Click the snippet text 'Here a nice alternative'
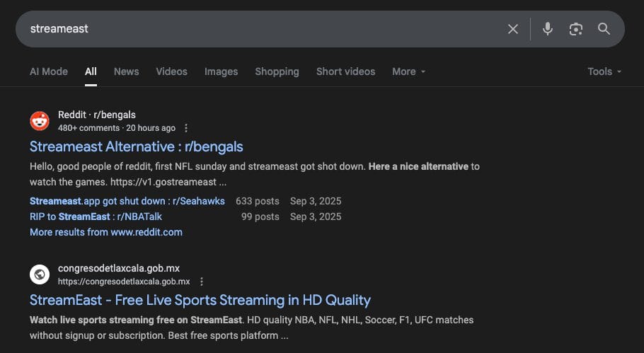Image resolution: width=644 pixels, height=353 pixels. pyautogui.click(x=418, y=166)
